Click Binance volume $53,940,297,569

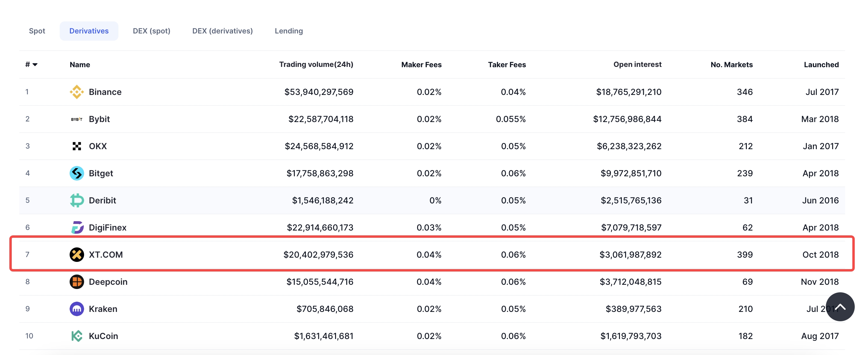click(319, 92)
